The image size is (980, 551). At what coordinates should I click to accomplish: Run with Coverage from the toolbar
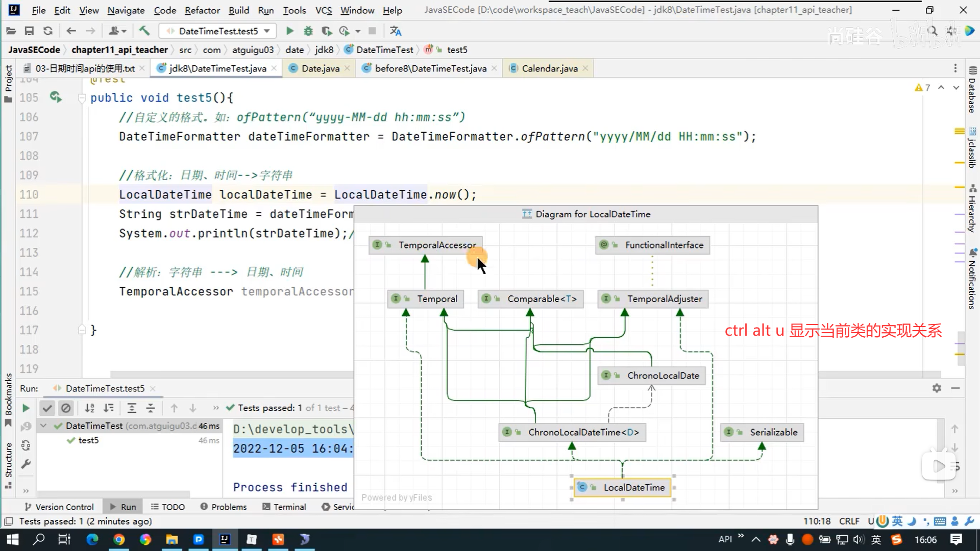(327, 31)
